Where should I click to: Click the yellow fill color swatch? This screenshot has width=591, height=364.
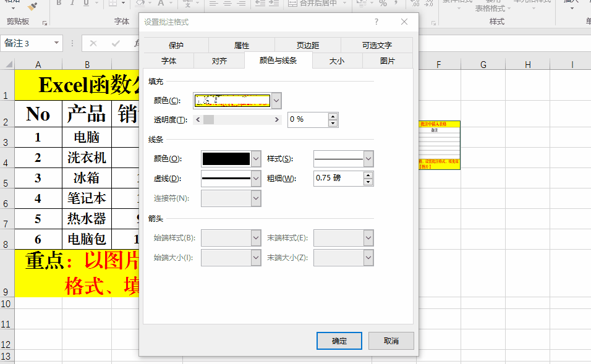(x=232, y=101)
